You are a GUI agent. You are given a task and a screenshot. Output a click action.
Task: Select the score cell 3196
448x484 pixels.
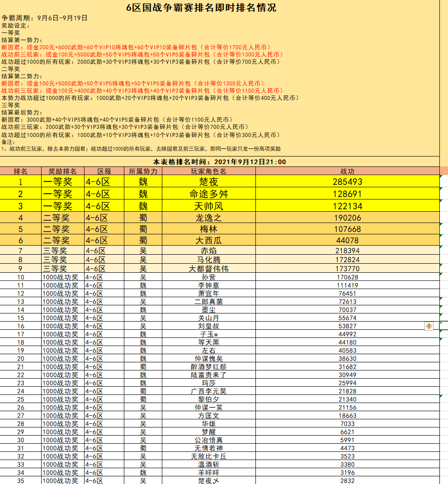348,472
